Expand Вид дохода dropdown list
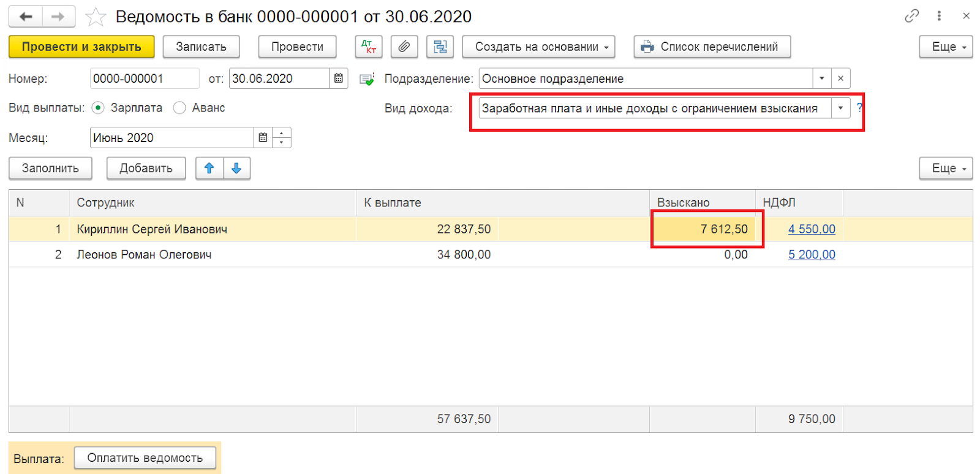 [x=840, y=108]
